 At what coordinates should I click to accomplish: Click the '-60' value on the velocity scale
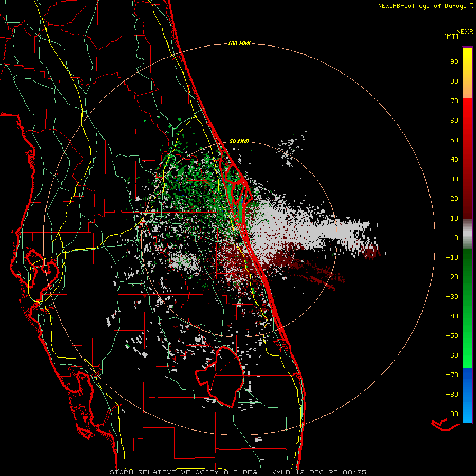click(x=452, y=355)
